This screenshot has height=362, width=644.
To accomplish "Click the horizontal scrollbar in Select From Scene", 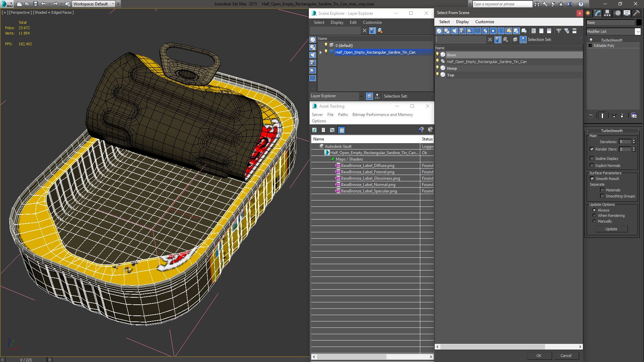I will pos(492,347).
